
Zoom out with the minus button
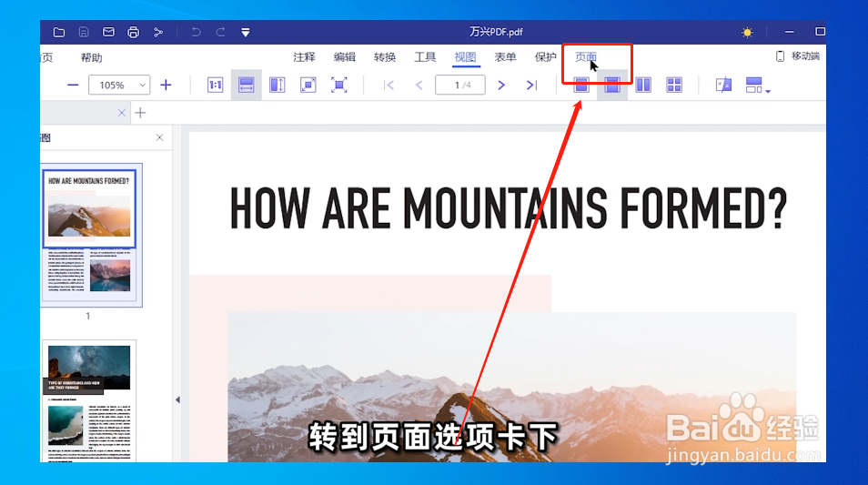(x=73, y=86)
